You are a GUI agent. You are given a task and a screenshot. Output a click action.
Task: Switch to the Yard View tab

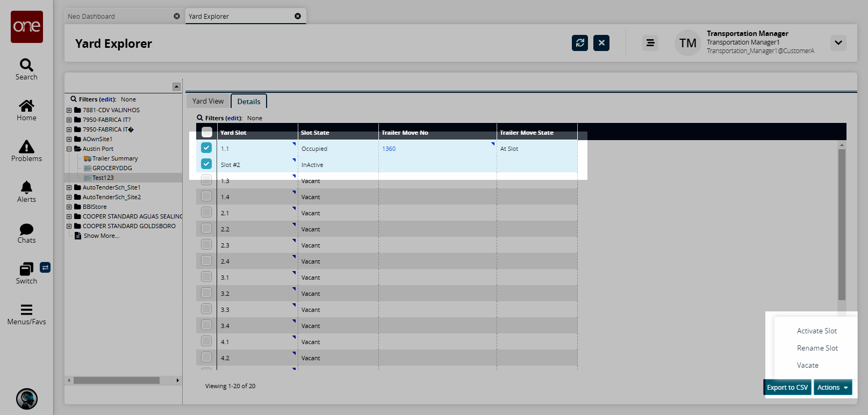[x=208, y=101]
